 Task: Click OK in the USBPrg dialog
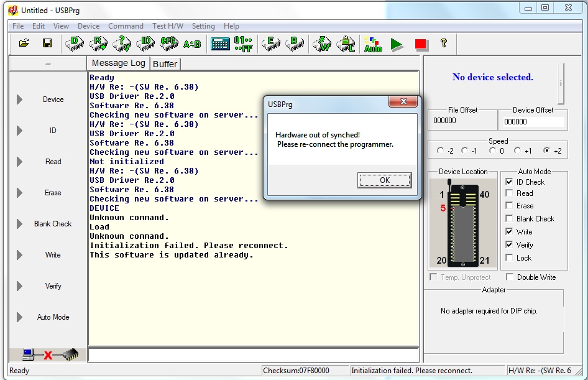384,180
